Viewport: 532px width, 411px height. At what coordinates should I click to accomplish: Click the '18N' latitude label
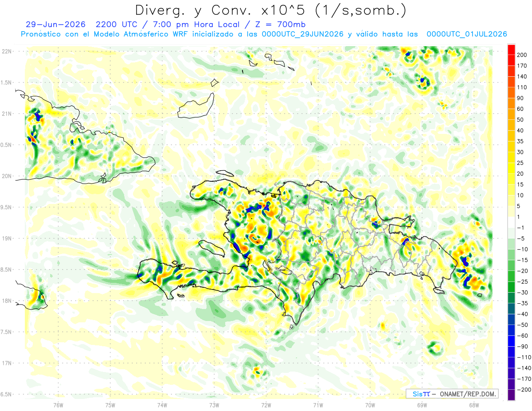coord(7,301)
